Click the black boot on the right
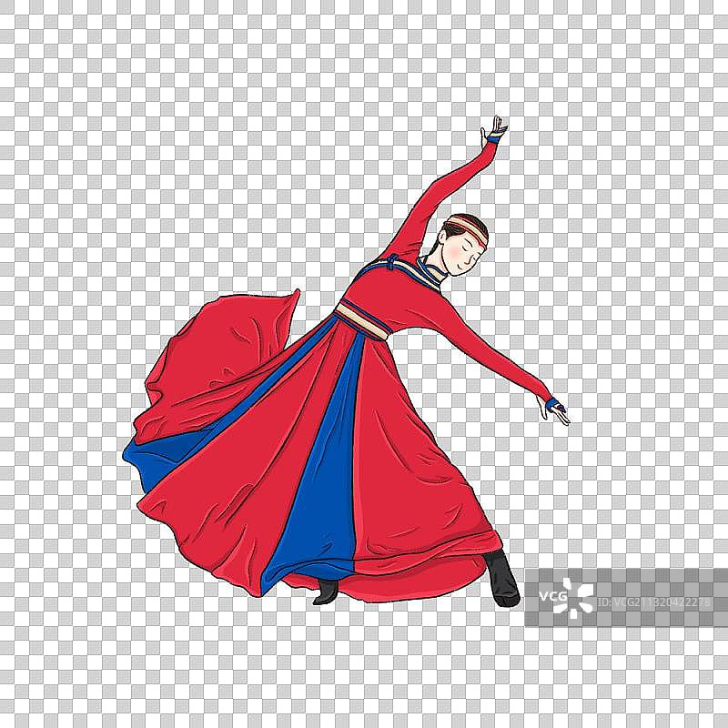728x728 pixels. [502, 576]
